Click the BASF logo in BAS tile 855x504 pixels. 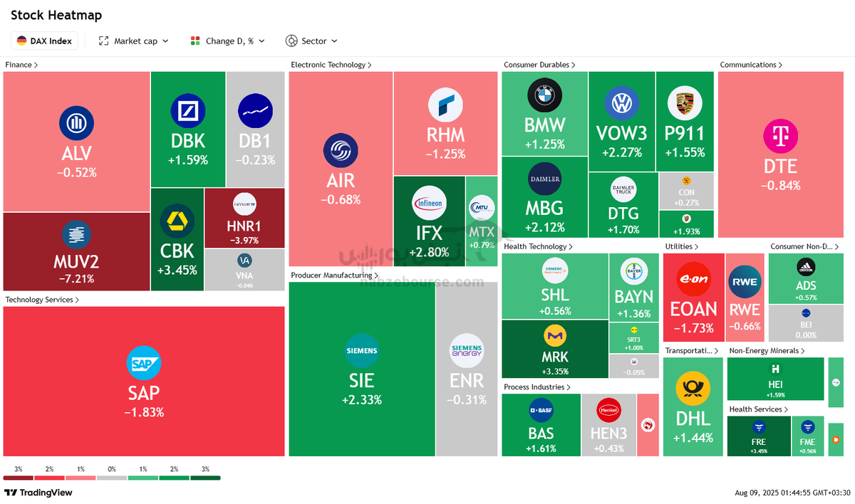click(541, 410)
